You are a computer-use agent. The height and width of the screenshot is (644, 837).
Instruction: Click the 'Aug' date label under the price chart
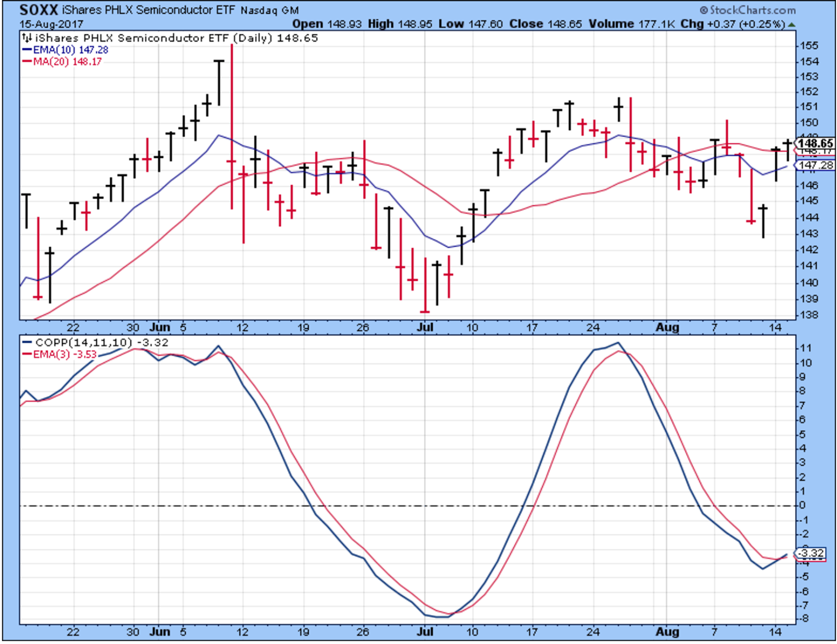click(668, 328)
